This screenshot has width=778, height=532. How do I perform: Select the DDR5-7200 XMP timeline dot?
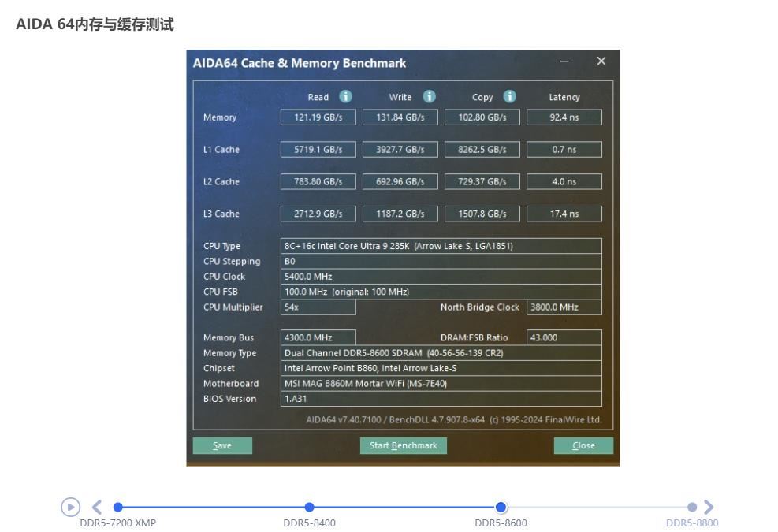(118, 508)
